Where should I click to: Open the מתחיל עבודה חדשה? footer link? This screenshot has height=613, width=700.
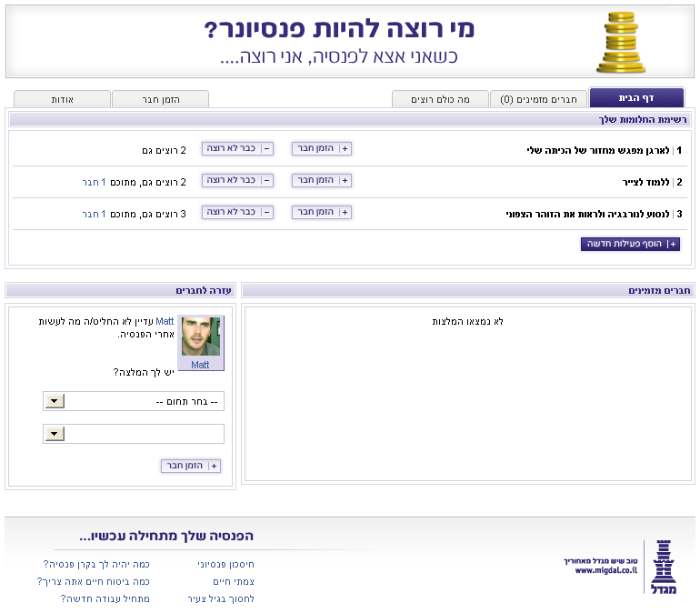(105, 598)
